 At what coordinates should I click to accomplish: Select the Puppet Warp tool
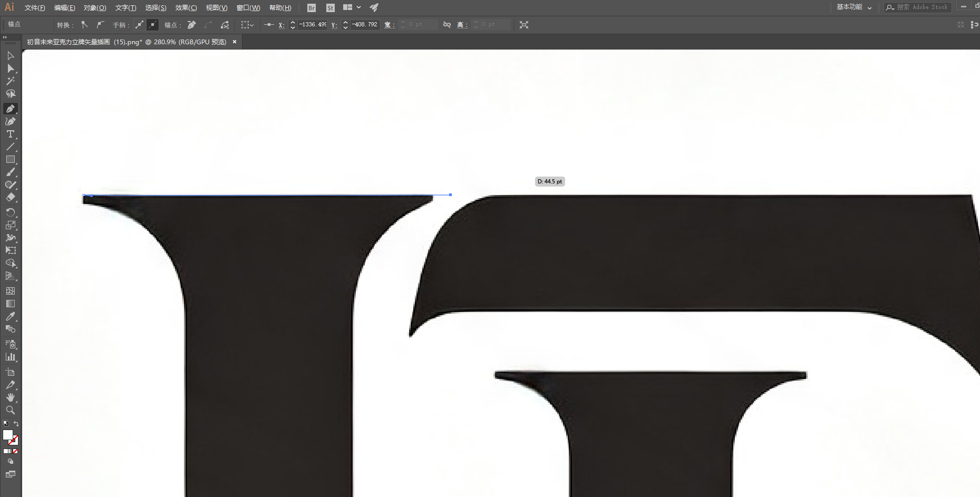[11, 238]
